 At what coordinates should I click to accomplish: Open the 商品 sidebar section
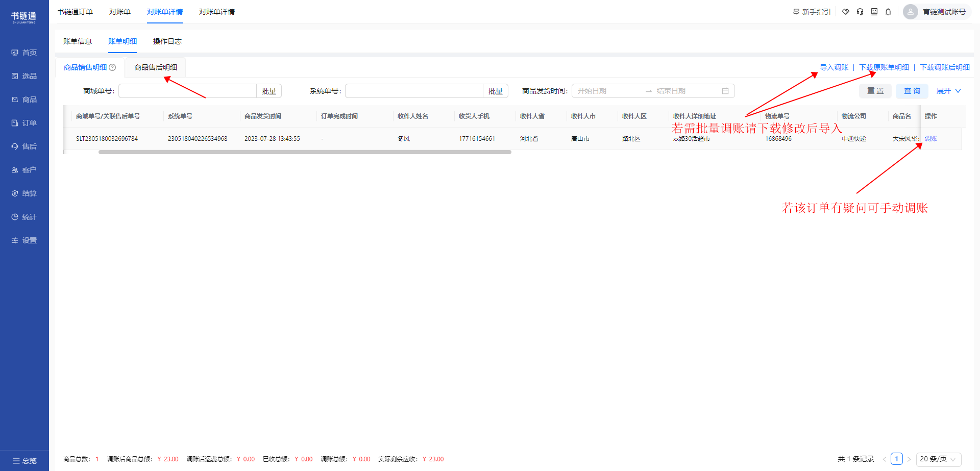(24, 100)
